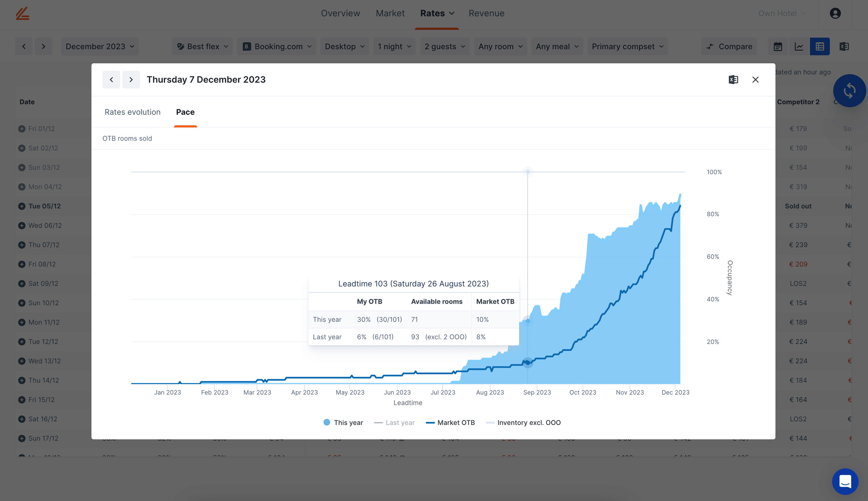Open the Market navigation tab
Viewport: 868px width, 501px height.
(390, 14)
